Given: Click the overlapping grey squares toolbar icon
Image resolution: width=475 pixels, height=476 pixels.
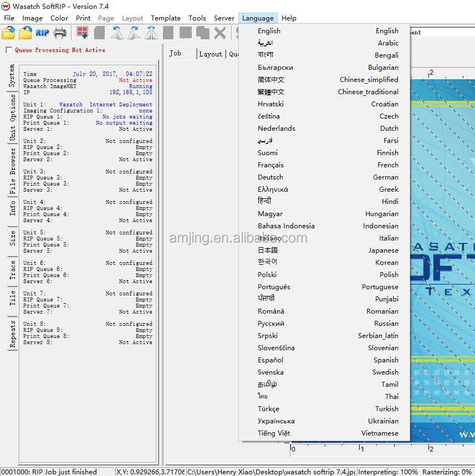Looking at the screenshot, I should click(202, 33).
